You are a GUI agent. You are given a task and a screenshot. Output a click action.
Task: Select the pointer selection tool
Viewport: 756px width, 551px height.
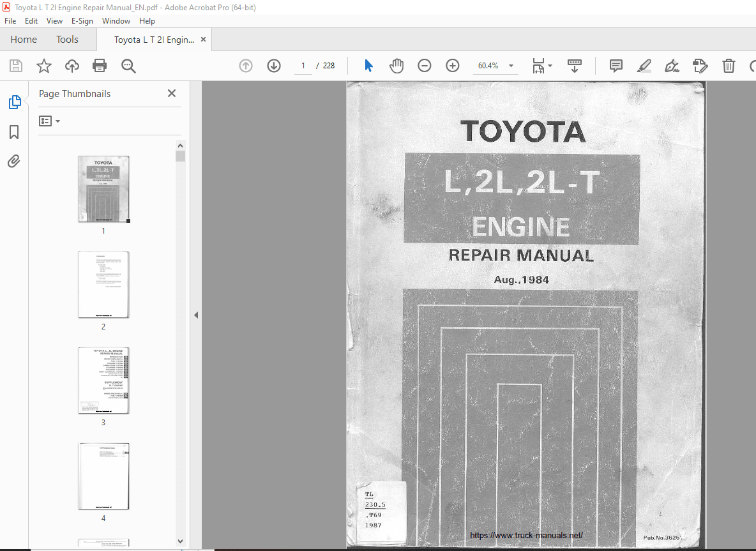click(x=368, y=65)
